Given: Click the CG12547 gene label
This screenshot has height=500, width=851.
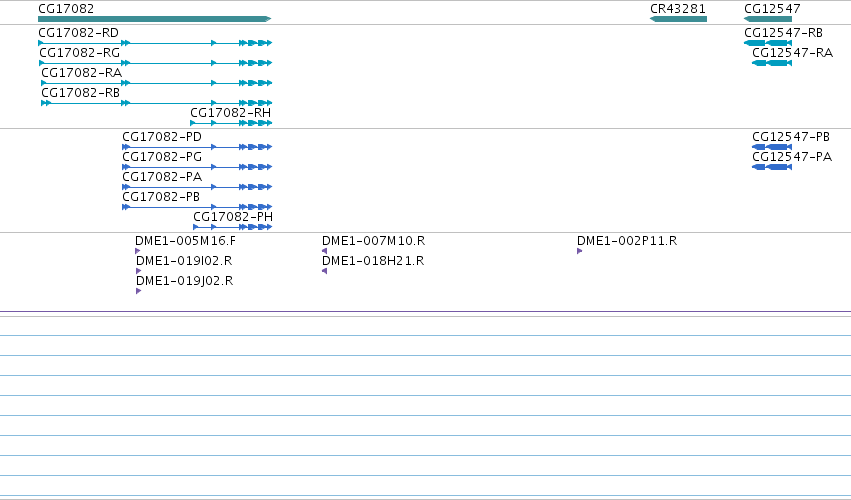Looking at the screenshot, I should click(x=772, y=9).
